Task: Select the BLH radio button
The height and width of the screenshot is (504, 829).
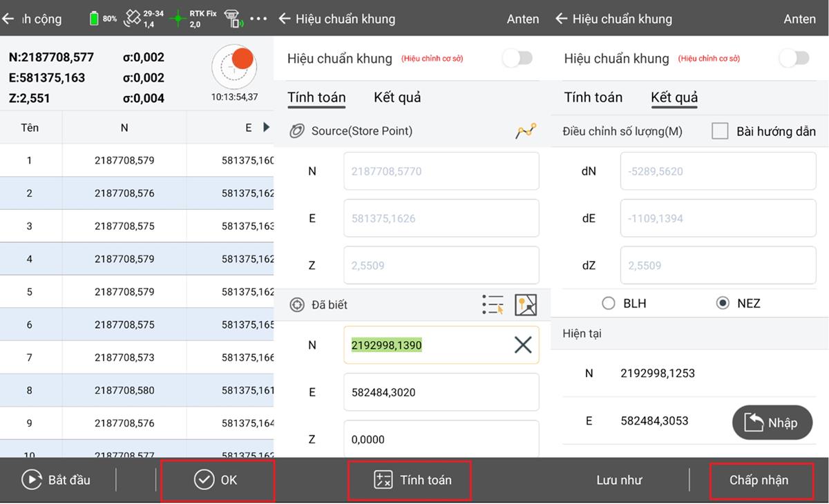Action: [x=609, y=303]
